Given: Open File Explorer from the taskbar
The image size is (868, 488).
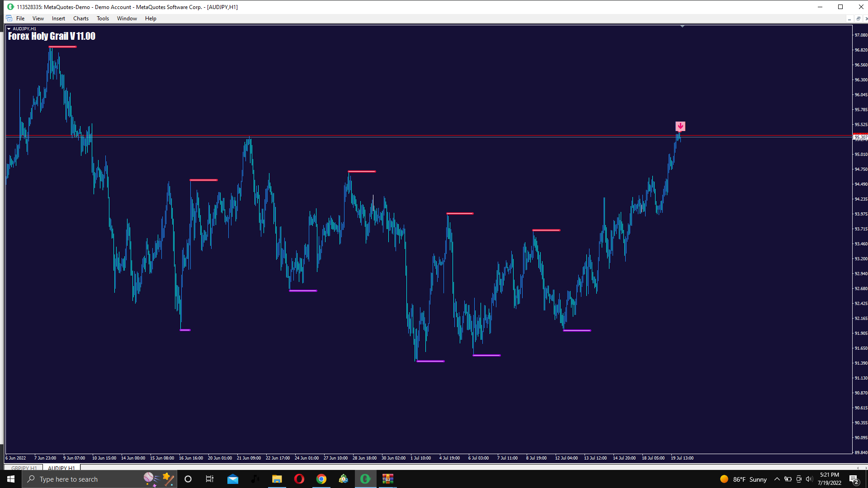Looking at the screenshot, I should (277, 479).
